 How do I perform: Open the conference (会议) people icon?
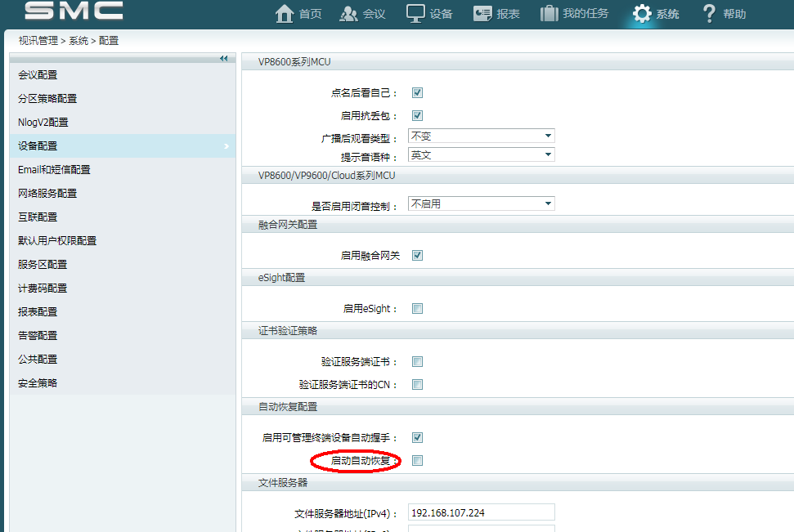pyautogui.click(x=349, y=14)
